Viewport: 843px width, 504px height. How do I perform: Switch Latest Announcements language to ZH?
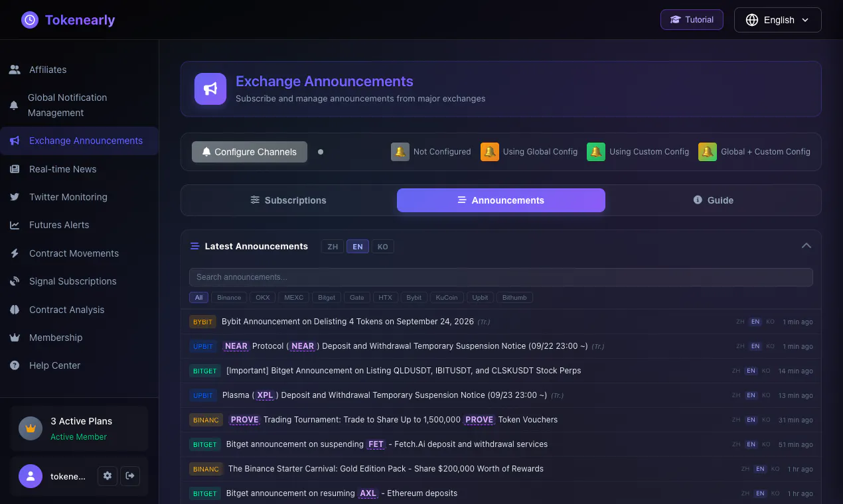pyautogui.click(x=333, y=247)
